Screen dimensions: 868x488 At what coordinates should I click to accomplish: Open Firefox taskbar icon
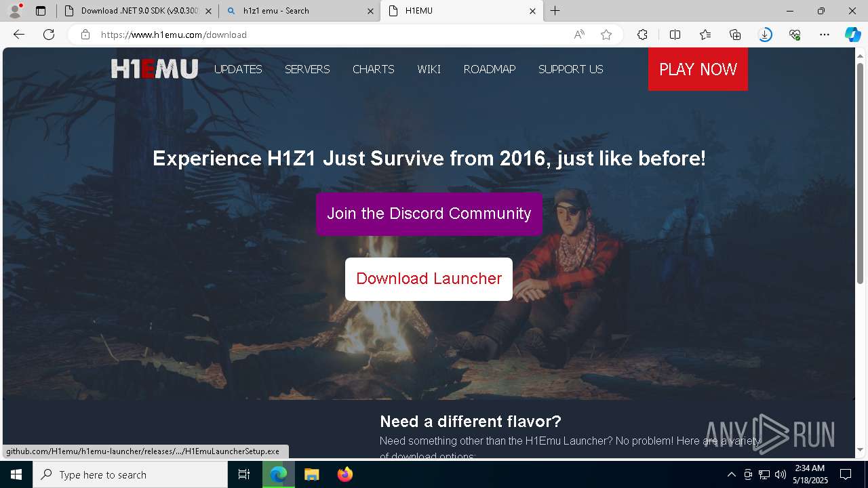[x=344, y=474]
